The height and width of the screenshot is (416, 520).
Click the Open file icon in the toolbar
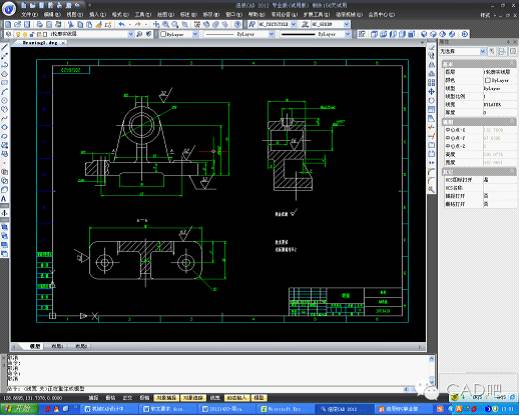point(17,24)
